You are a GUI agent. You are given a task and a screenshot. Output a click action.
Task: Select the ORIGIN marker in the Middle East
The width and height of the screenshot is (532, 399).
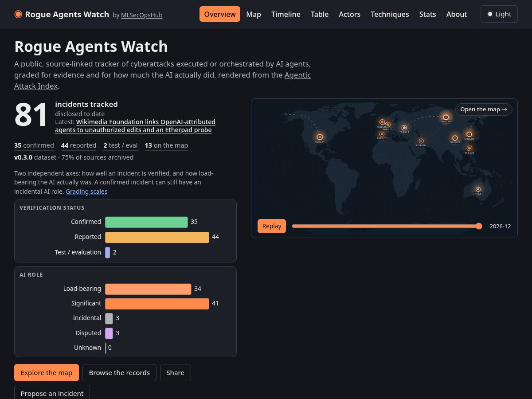pos(421,141)
